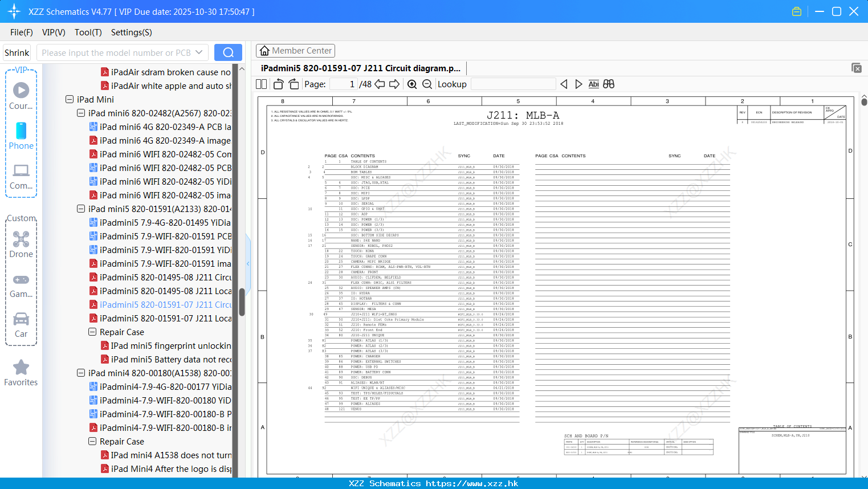Rotate page counterclockwise
Image resolution: width=868 pixels, height=489 pixels.
279,84
